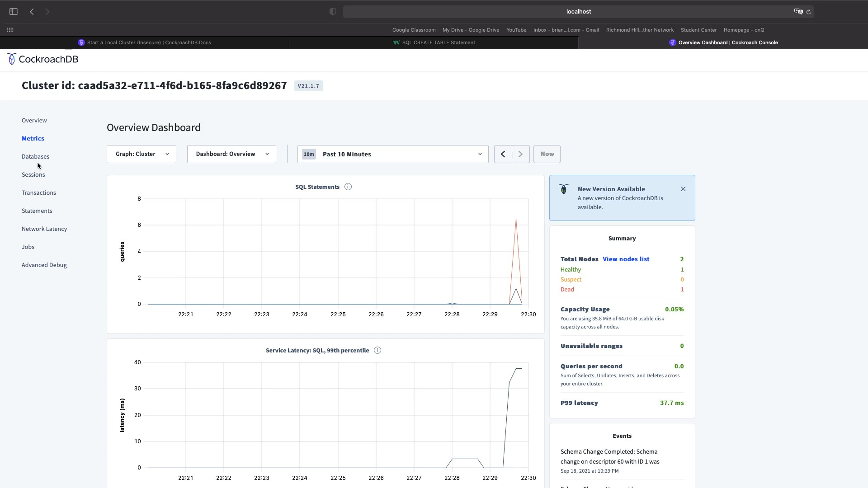Open Network Latency in sidebar

pyautogui.click(x=44, y=229)
